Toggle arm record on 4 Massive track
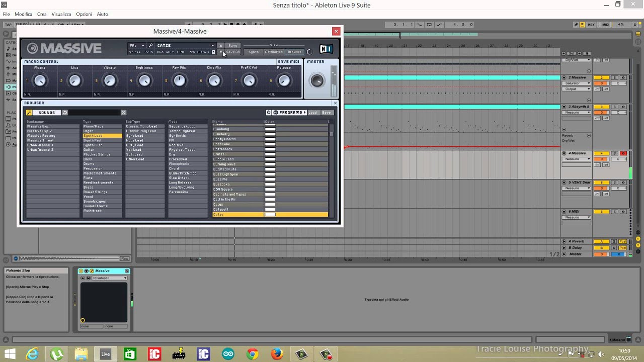 [x=623, y=153]
